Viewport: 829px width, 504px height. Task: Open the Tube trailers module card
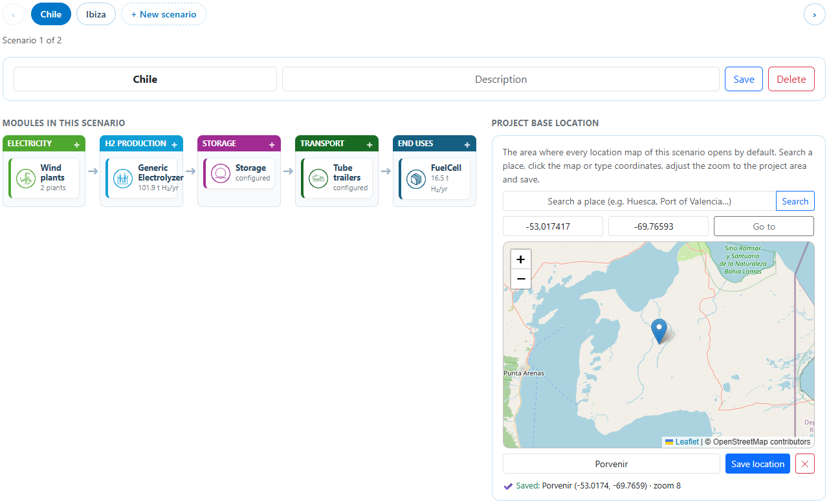click(x=337, y=178)
